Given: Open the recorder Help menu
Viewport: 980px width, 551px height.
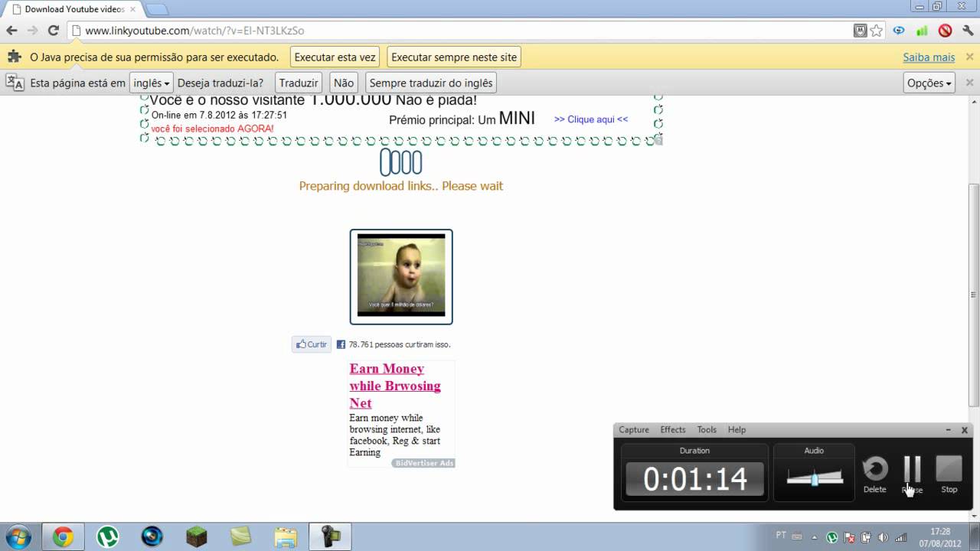Looking at the screenshot, I should pyautogui.click(x=737, y=430).
